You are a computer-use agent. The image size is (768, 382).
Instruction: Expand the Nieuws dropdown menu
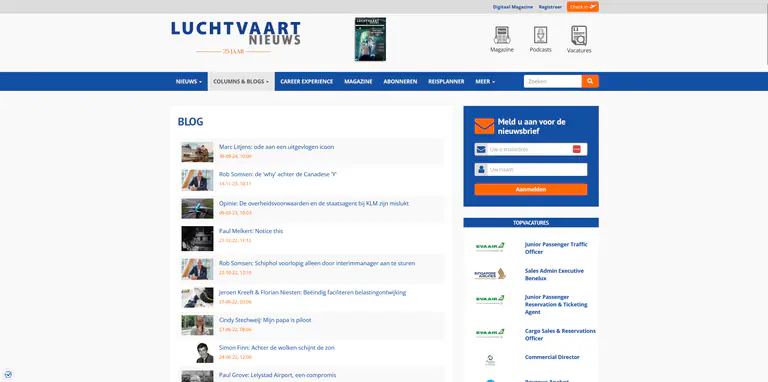(189, 82)
